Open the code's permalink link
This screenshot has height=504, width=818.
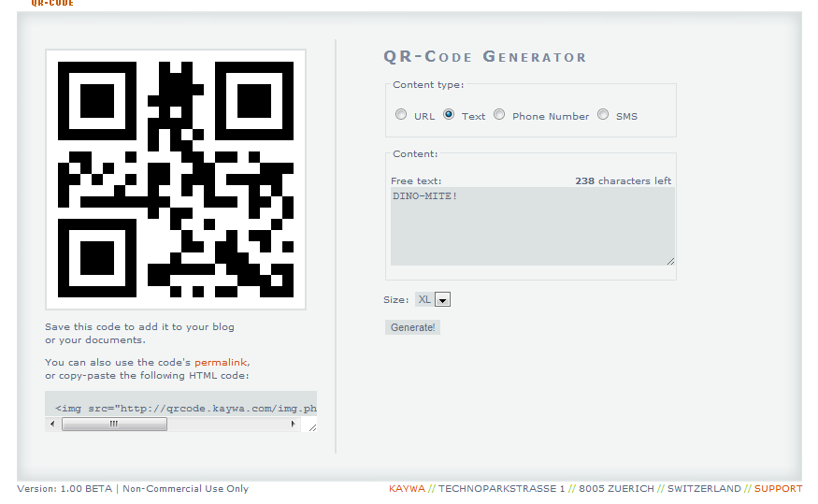coord(221,362)
